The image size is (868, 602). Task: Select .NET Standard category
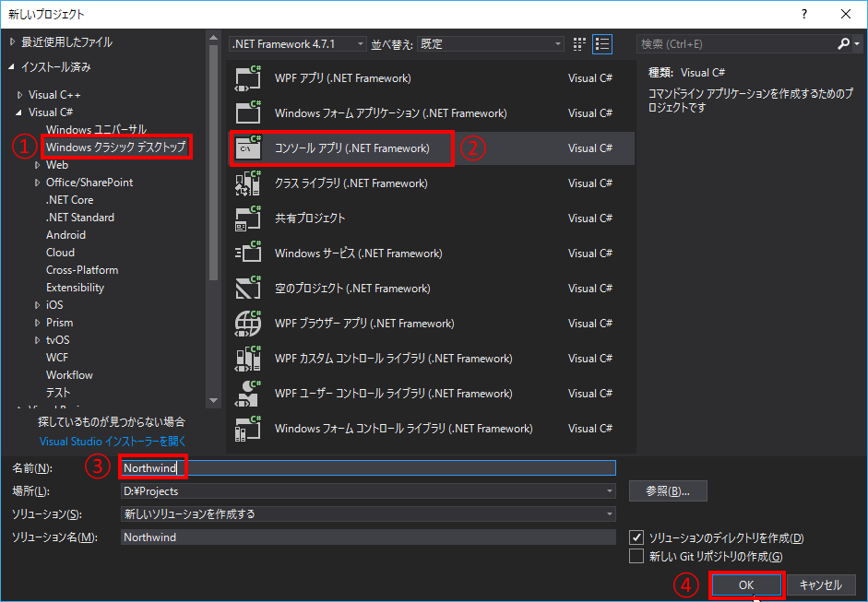[80, 218]
